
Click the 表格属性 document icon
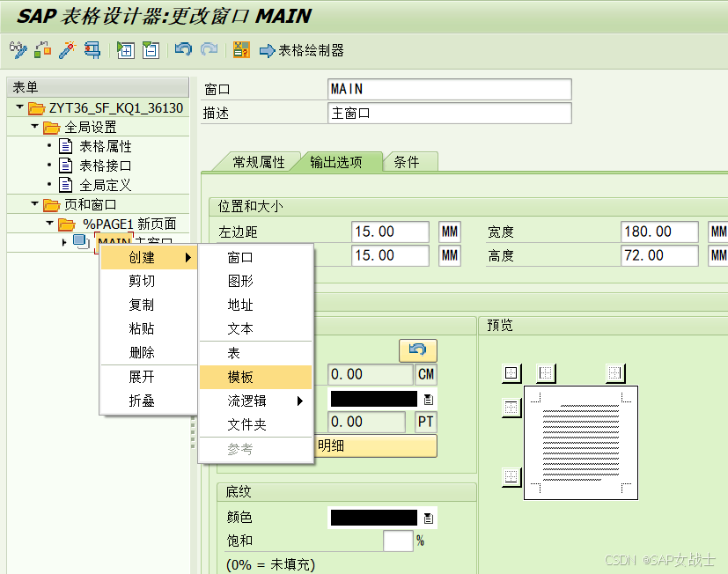[65, 146]
